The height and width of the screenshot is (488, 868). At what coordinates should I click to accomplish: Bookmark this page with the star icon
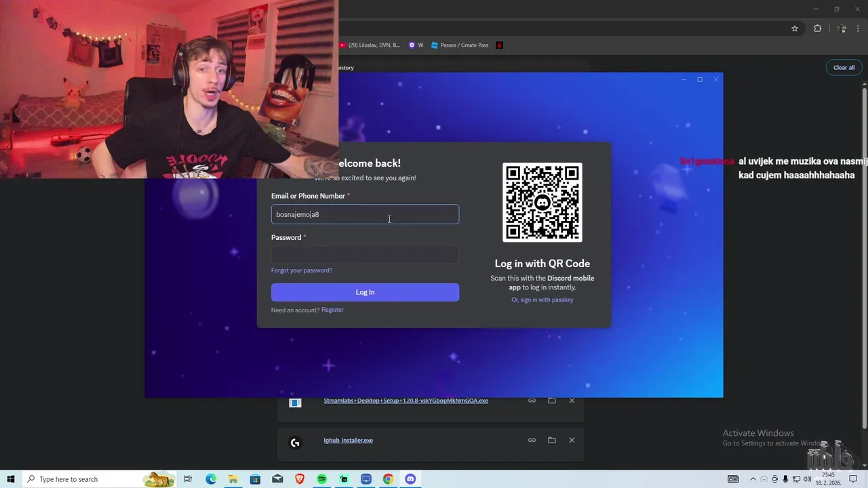(x=795, y=28)
